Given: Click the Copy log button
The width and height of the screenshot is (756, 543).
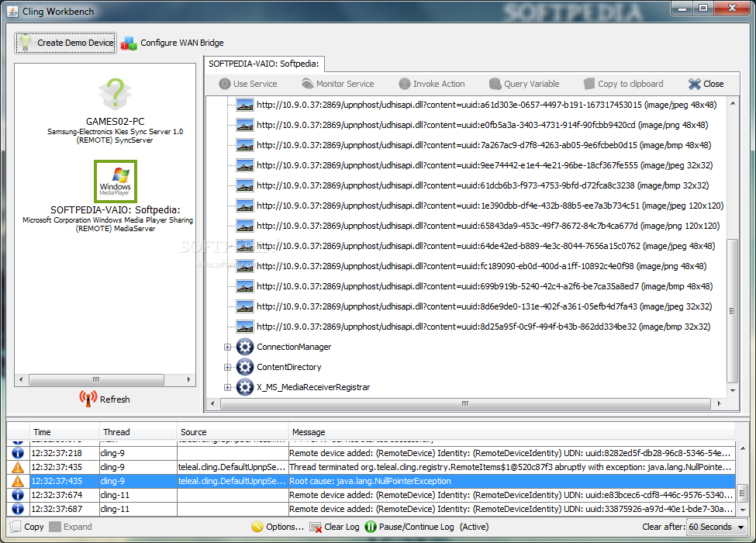Looking at the screenshot, I should point(27,527).
